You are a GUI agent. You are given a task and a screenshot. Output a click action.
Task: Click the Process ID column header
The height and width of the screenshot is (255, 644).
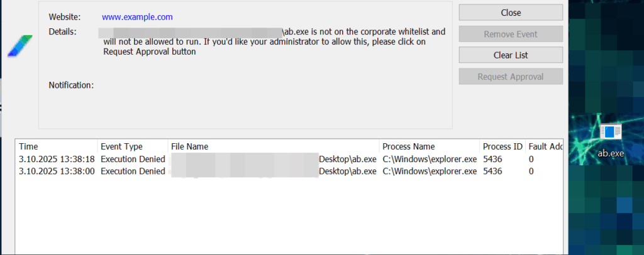click(502, 146)
